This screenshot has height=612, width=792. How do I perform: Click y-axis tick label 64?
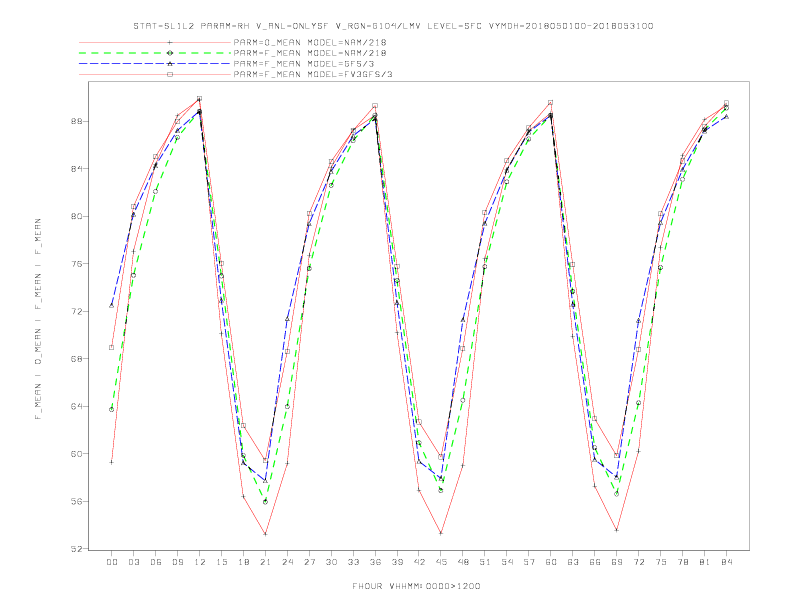click(x=77, y=406)
